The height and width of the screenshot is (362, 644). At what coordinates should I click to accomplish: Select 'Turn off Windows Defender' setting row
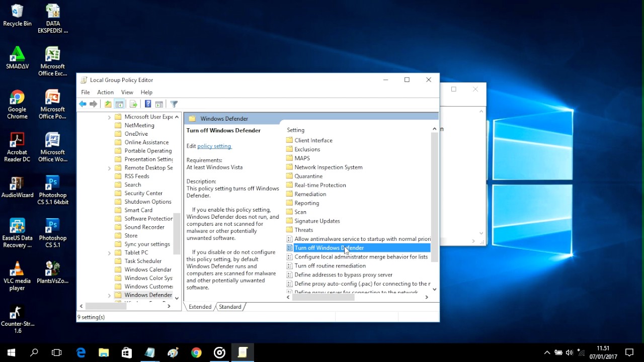tap(358, 248)
